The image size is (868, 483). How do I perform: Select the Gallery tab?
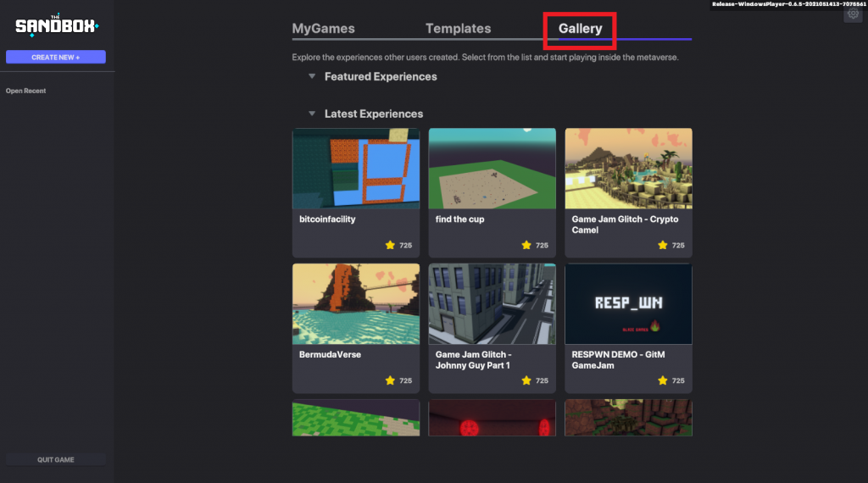[581, 29]
